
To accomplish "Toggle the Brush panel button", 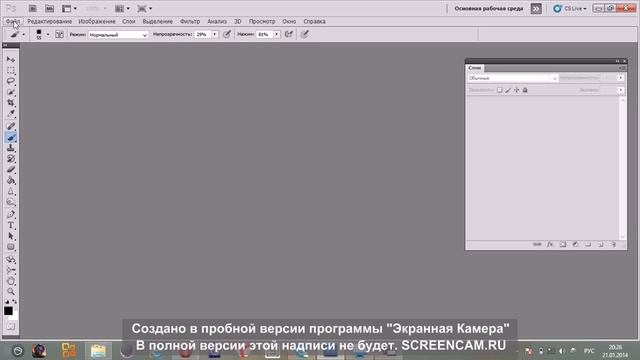I will click(59, 34).
